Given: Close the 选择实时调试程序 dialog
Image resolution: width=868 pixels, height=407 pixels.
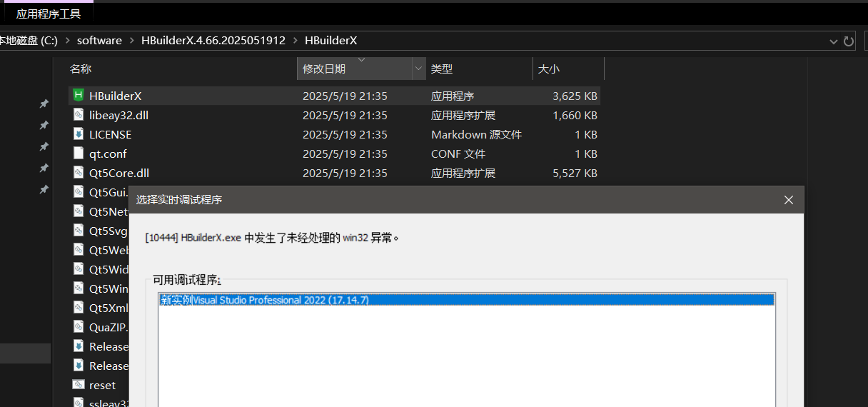Looking at the screenshot, I should pyautogui.click(x=789, y=200).
